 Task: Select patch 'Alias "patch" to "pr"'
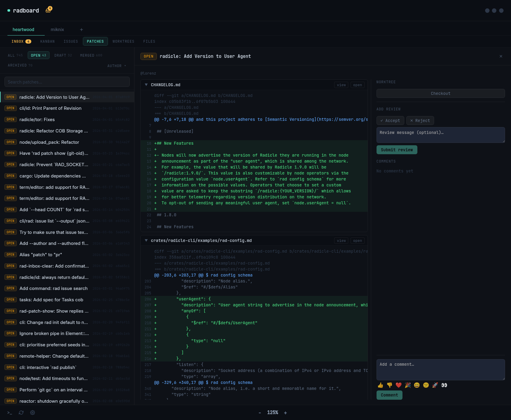[x=67, y=255]
